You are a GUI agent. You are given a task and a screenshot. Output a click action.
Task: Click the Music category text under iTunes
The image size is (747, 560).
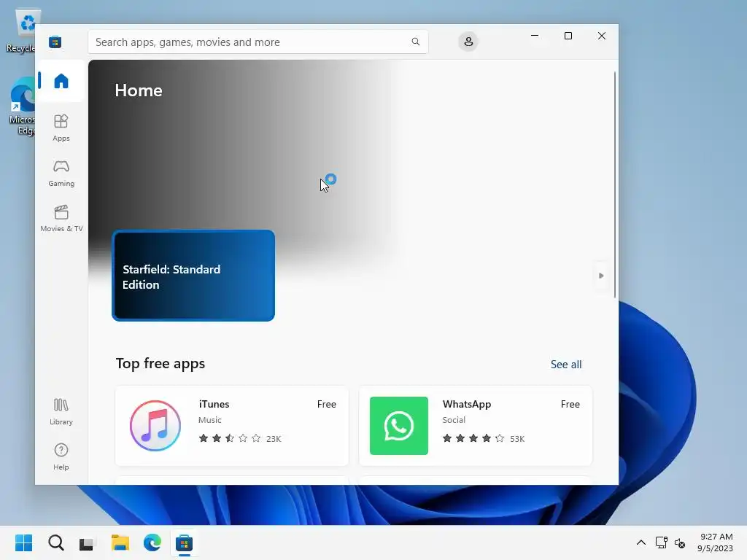(x=209, y=420)
